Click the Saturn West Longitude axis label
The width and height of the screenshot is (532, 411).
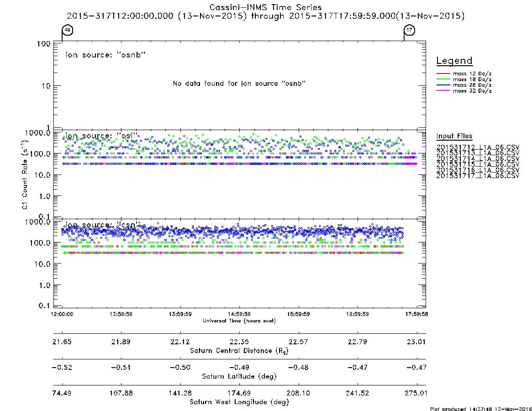click(x=239, y=402)
